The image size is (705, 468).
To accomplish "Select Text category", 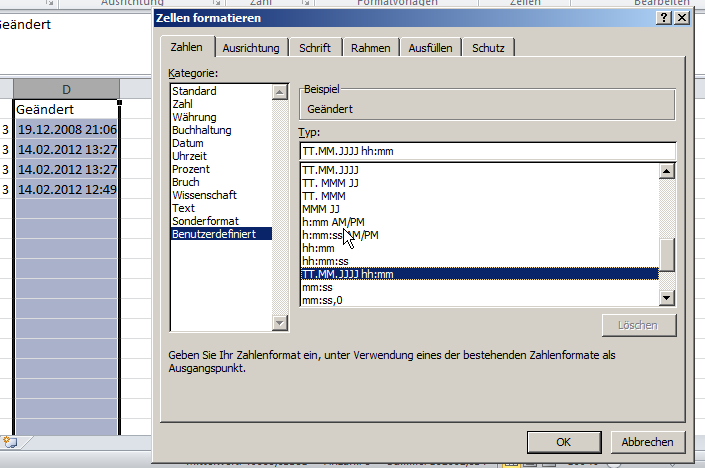I will 221,208.
